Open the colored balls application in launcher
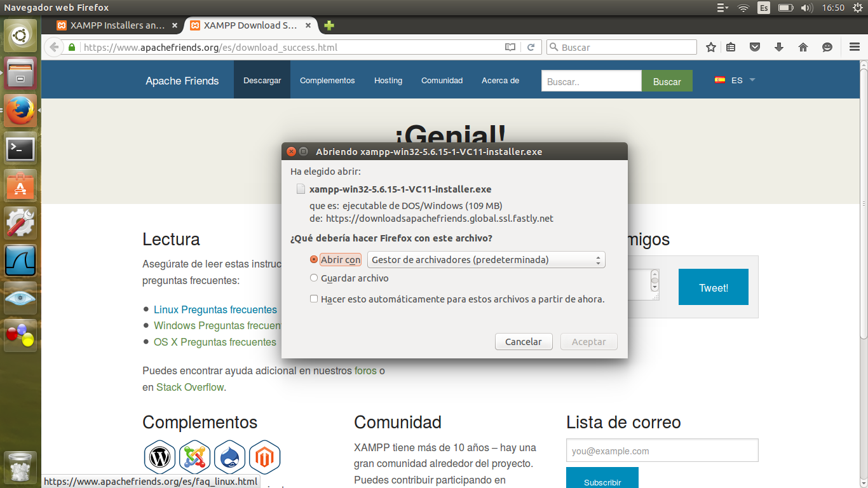The width and height of the screenshot is (868, 488). click(21, 335)
